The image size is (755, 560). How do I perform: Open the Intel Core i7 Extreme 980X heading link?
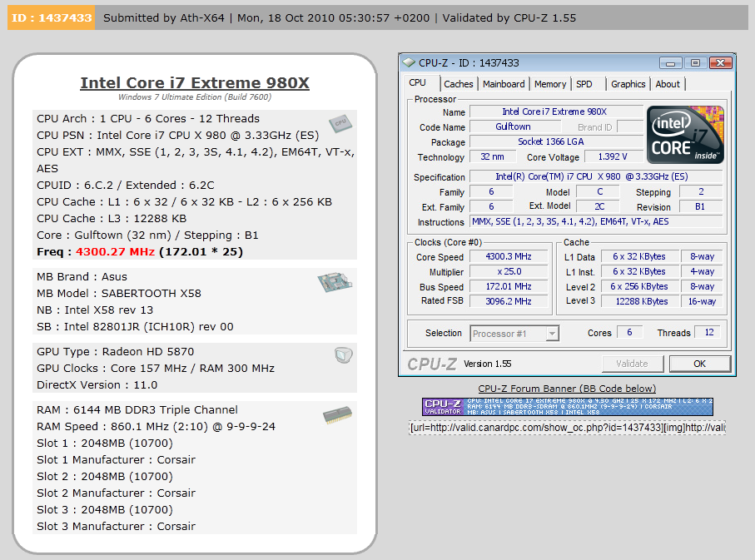tap(195, 83)
